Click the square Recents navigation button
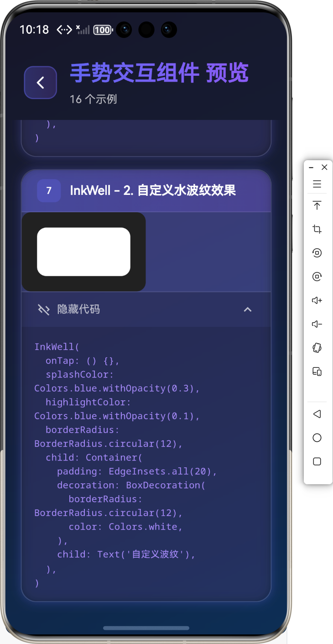 point(317,461)
